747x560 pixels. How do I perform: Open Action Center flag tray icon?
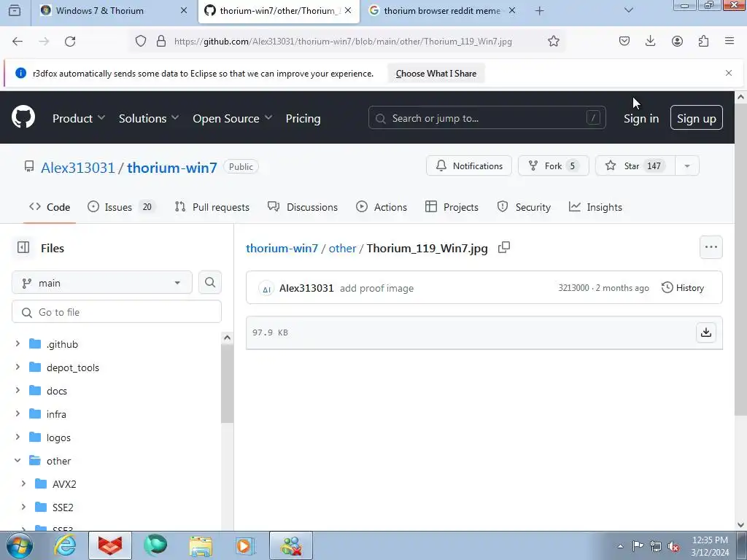638,546
